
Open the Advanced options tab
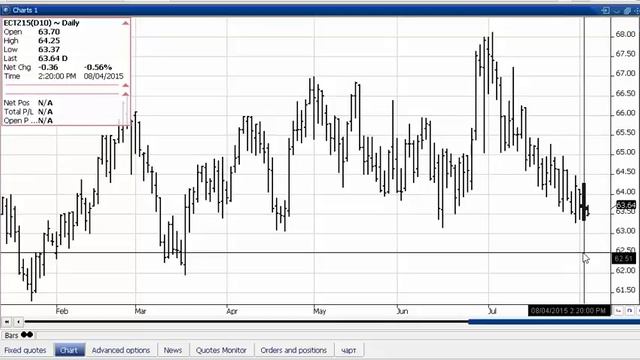(x=121, y=350)
